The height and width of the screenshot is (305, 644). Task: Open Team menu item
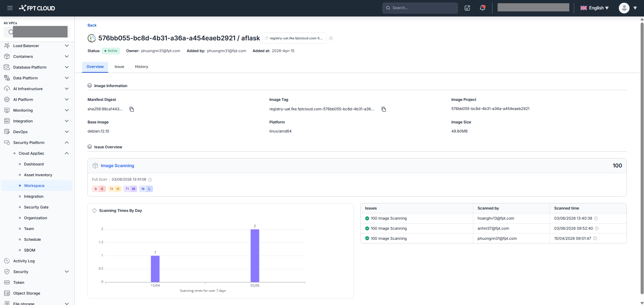point(29,229)
